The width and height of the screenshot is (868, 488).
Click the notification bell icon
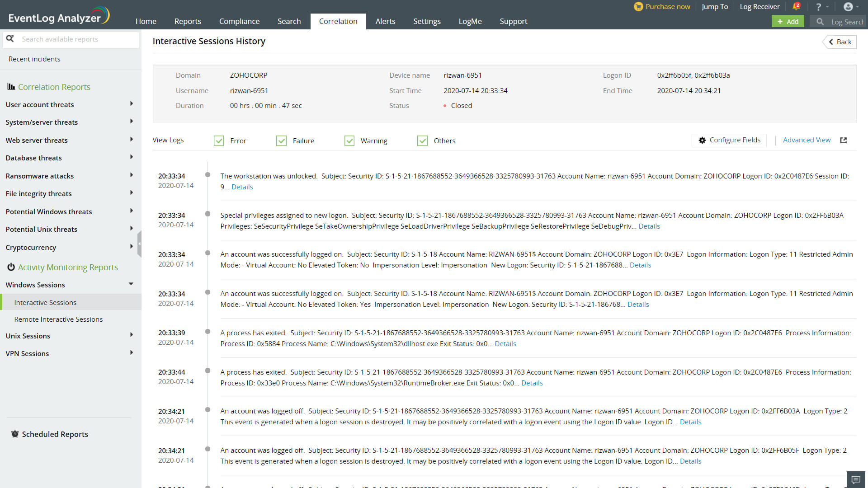pyautogui.click(x=796, y=7)
